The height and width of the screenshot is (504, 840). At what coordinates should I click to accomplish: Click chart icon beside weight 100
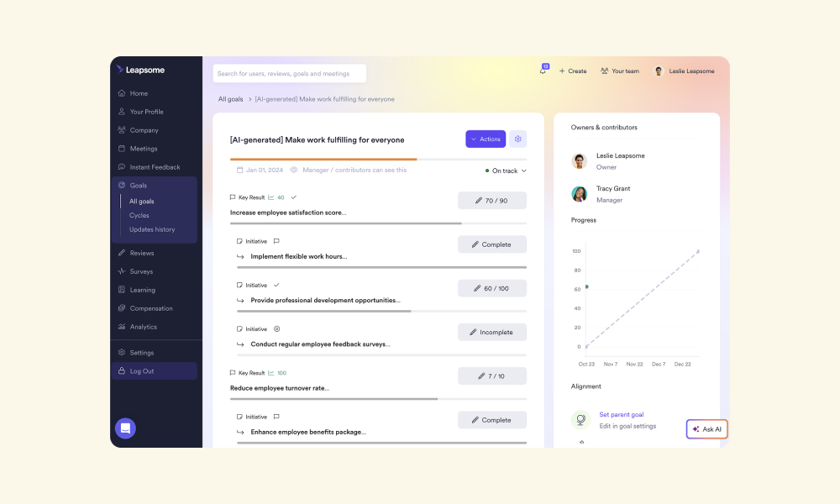[271, 373]
